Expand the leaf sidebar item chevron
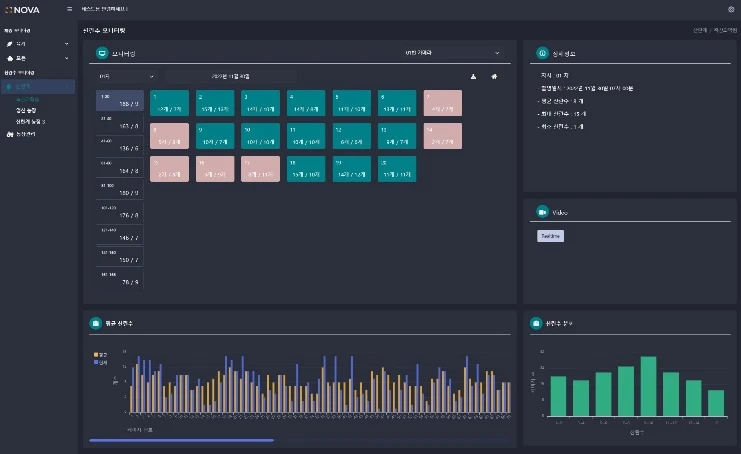Screen dimensions: 741x454 (x=66, y=44)
